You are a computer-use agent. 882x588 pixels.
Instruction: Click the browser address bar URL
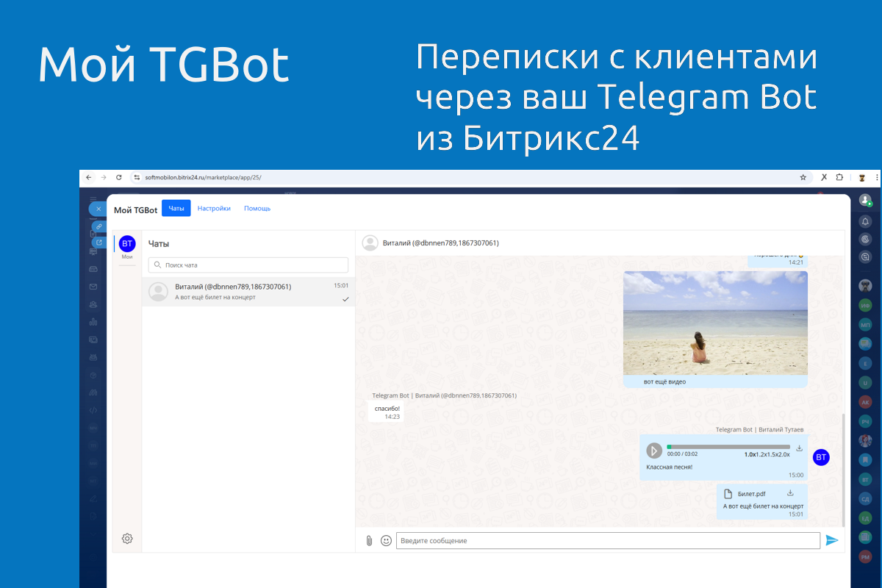[x=203, y=177]
